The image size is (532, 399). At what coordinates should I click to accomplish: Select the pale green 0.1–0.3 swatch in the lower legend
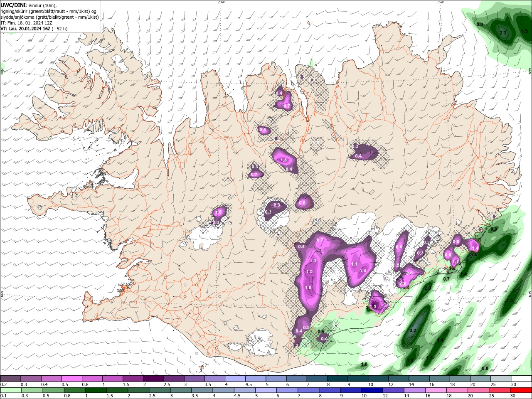click(x=10, y=390)
